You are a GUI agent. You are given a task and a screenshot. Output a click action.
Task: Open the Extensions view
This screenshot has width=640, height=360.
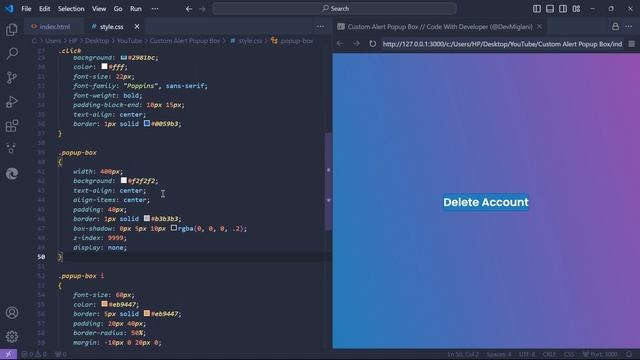[12, 126]
